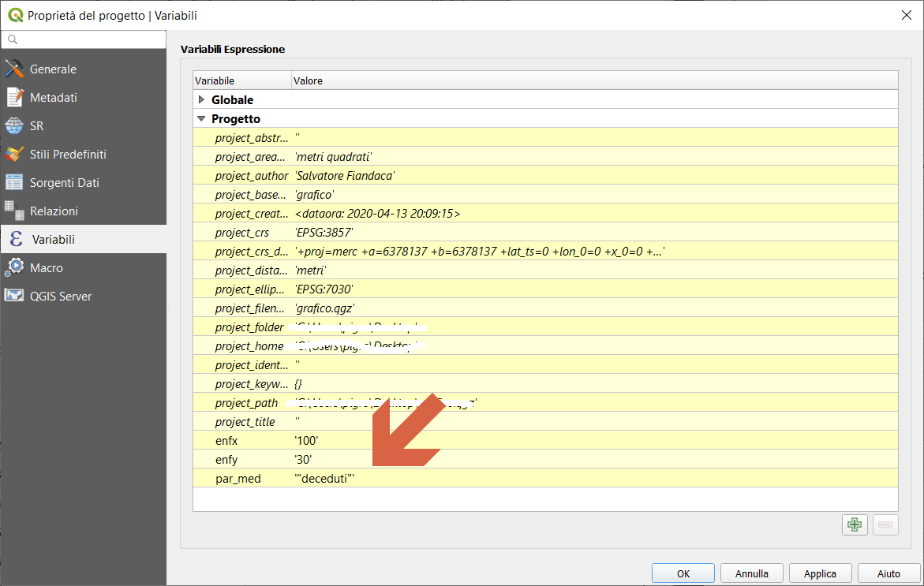Click the Valore column header

308,80
